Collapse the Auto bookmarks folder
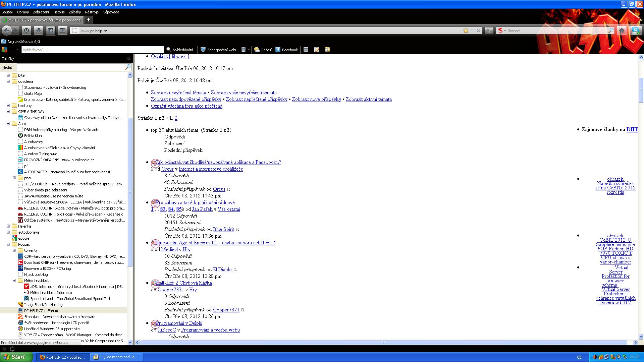The image size is (644, 362). 8,124
